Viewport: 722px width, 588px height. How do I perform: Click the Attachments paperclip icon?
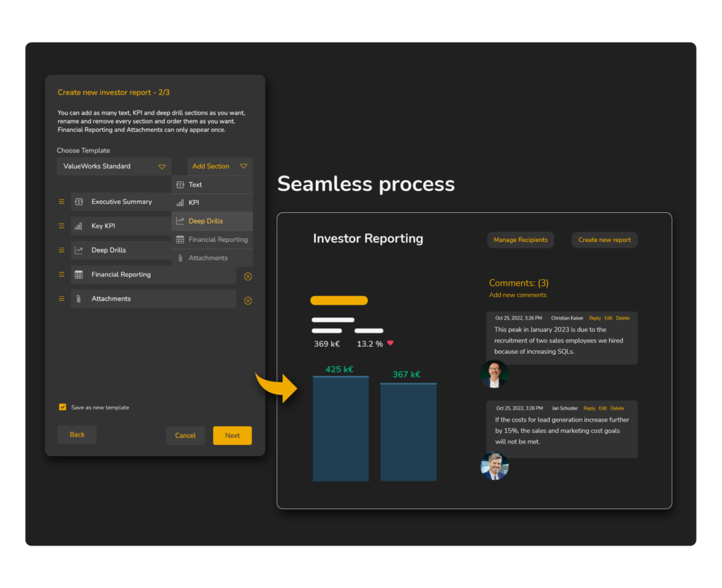pyautogui.click(x=80, y=298)
